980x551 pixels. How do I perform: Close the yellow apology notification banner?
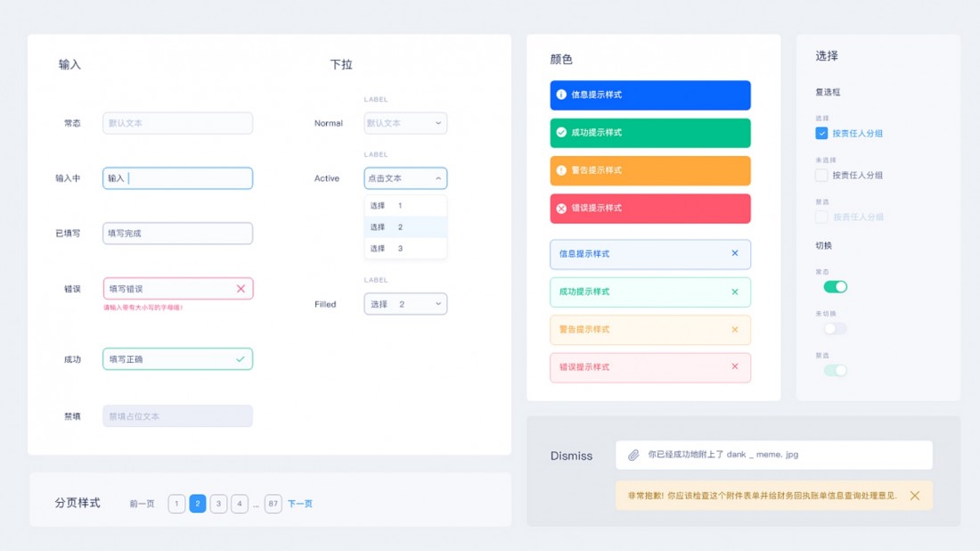point(915,496)
